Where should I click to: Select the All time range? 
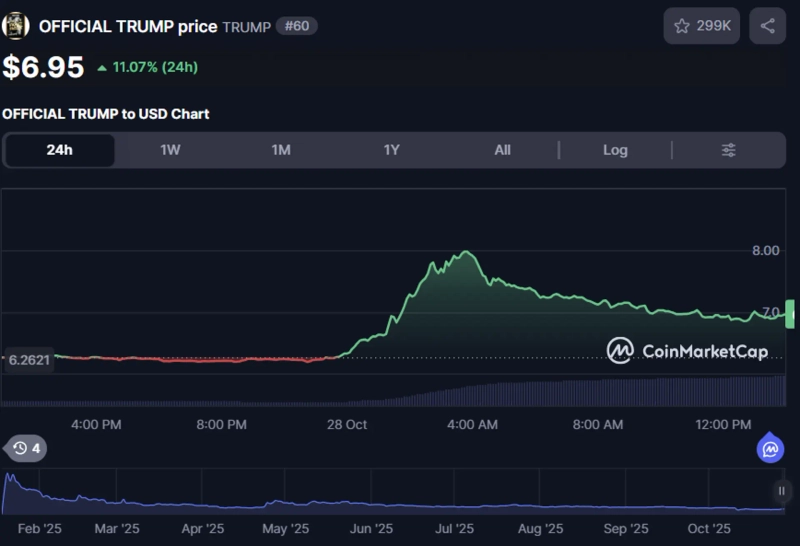tap(502, 150)
